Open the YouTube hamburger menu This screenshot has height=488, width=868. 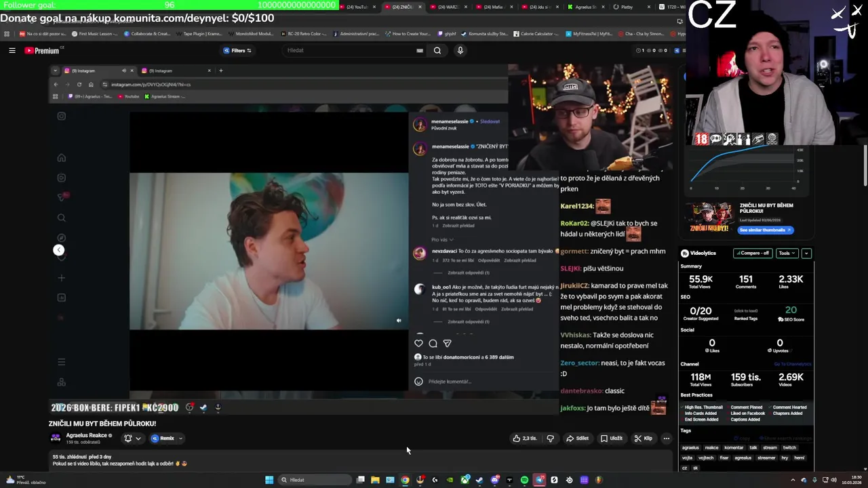[12, 50]
